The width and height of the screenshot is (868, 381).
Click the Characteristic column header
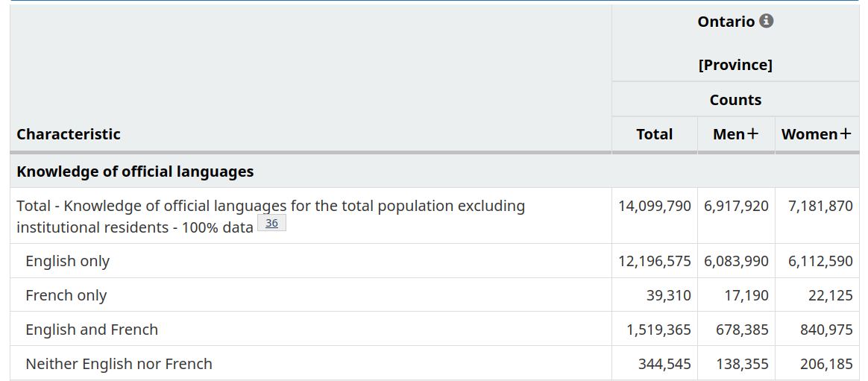click(69, 134)
